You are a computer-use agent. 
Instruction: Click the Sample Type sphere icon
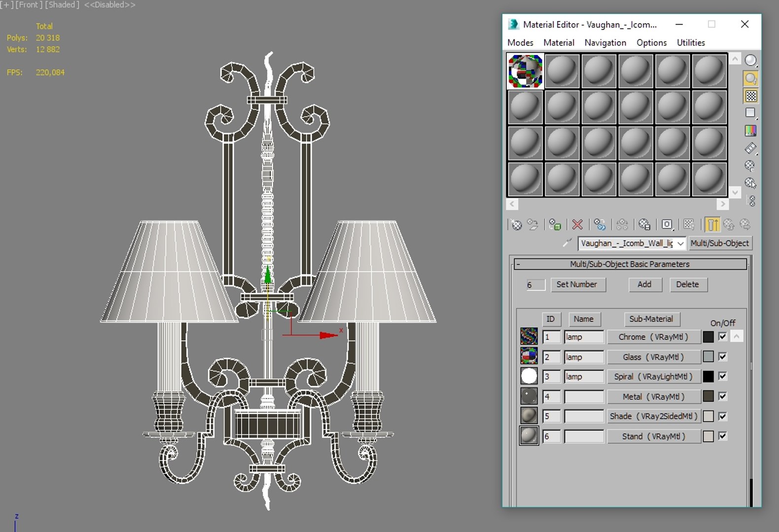[750, 61]
